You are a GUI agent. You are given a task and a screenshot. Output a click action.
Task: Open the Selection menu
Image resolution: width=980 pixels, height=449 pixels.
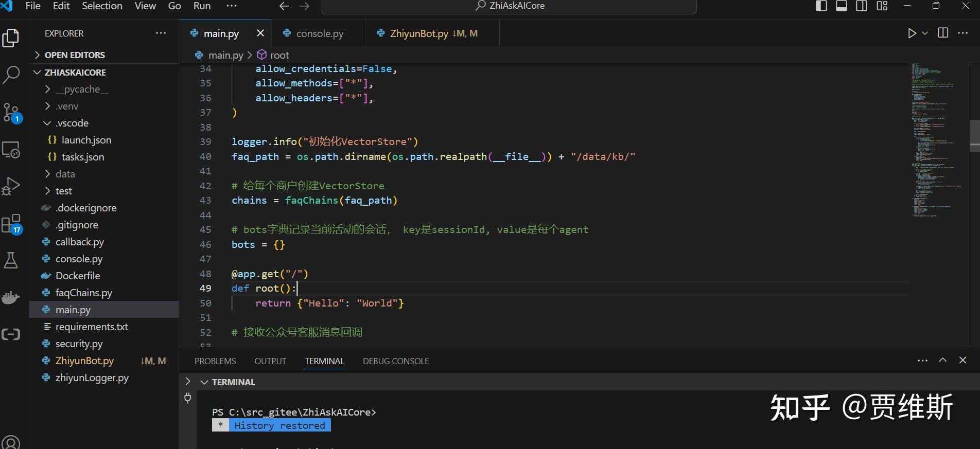pos(102,6)
